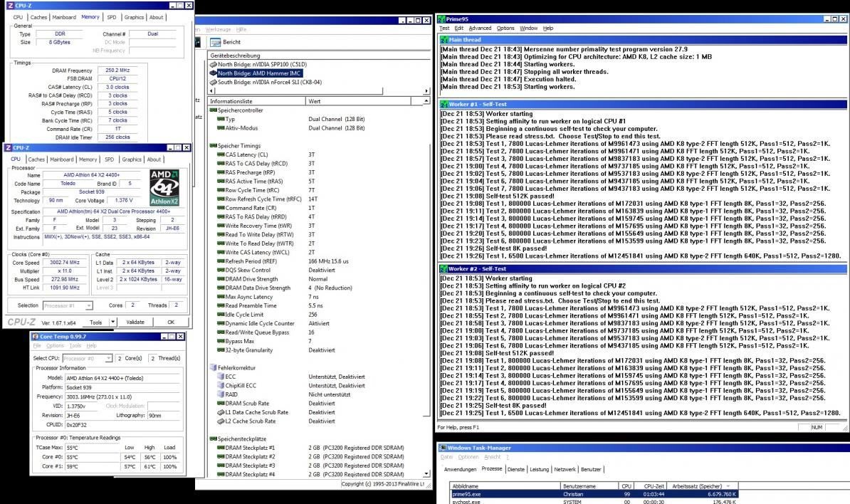
Task: Click the Speichercontroller category icon
Action: pyautogui.click(x=213, y=110)
